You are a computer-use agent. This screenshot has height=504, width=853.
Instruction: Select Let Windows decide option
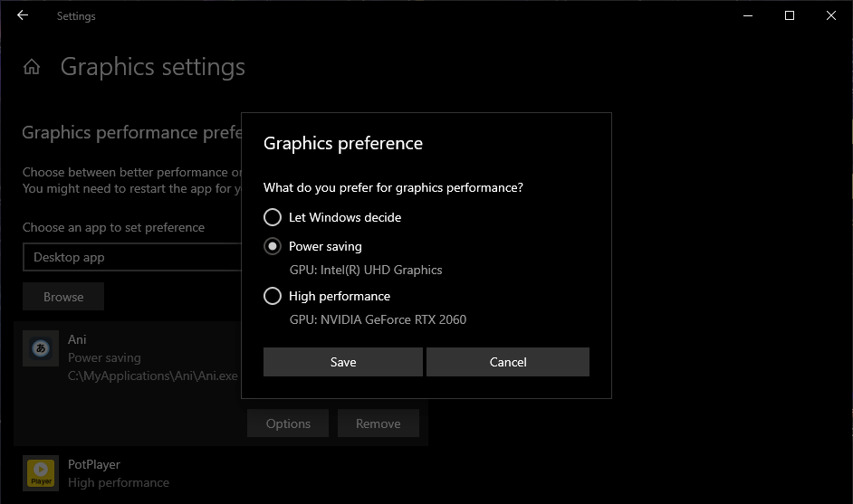(x=273, y=217)
